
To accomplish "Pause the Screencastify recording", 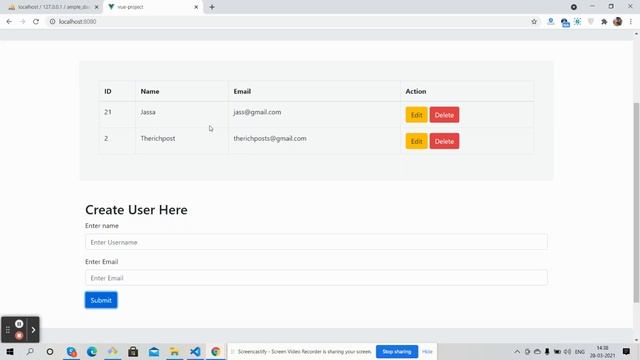I will (x=19, y=324).
